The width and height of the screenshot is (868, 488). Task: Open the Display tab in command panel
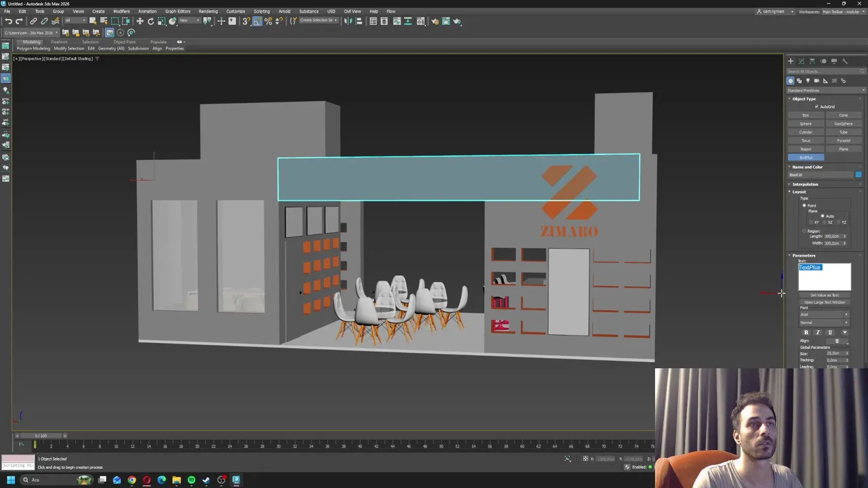[833, 61]
